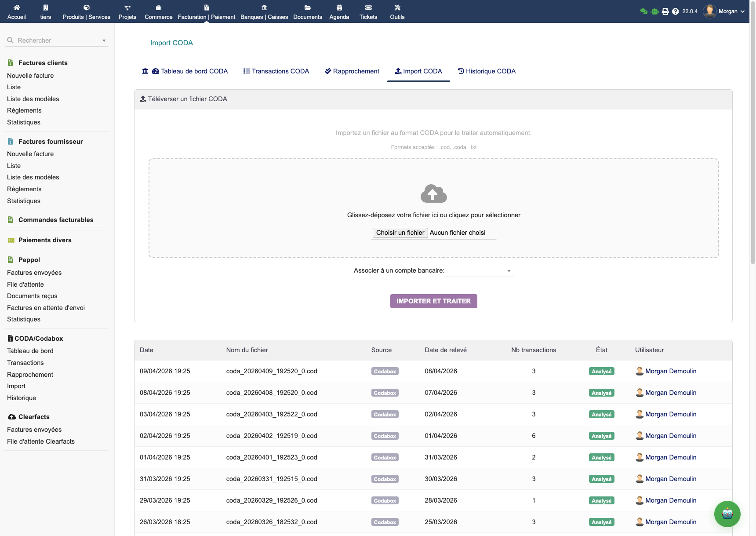Expand the Morgan user menu
Image resolution: width=756 pixels, height=536 pixels.
727,11
